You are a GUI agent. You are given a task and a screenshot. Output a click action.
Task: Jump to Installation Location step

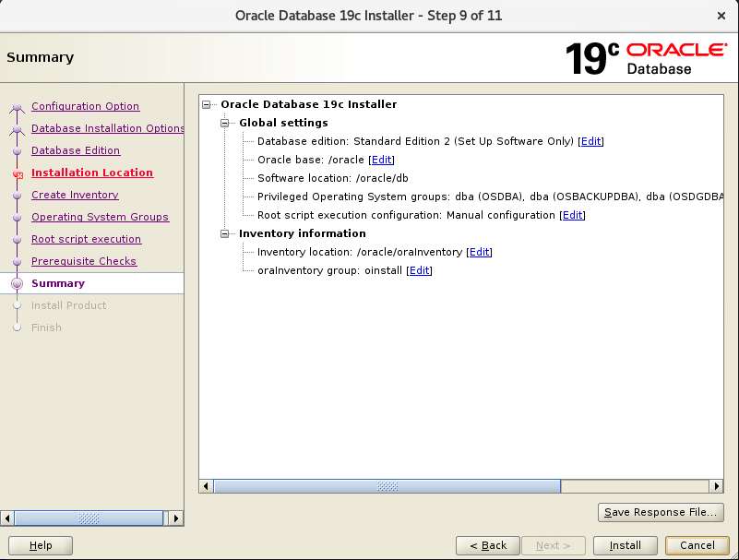(x=92, y=173)
